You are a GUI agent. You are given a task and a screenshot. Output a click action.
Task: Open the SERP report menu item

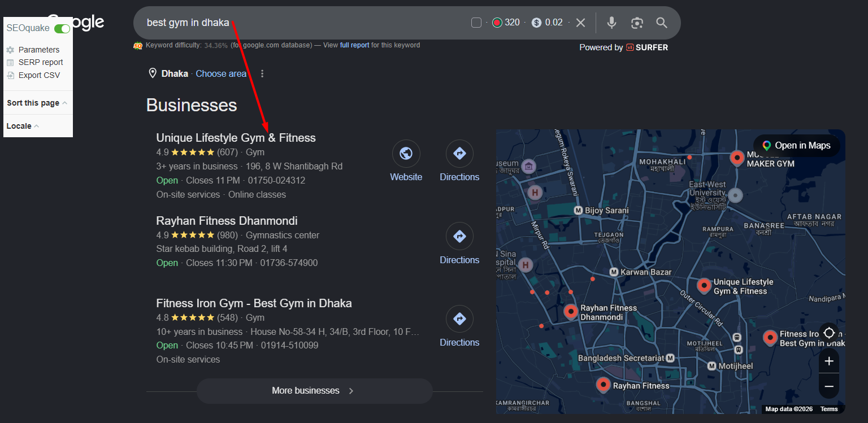(x=41, y=62)
